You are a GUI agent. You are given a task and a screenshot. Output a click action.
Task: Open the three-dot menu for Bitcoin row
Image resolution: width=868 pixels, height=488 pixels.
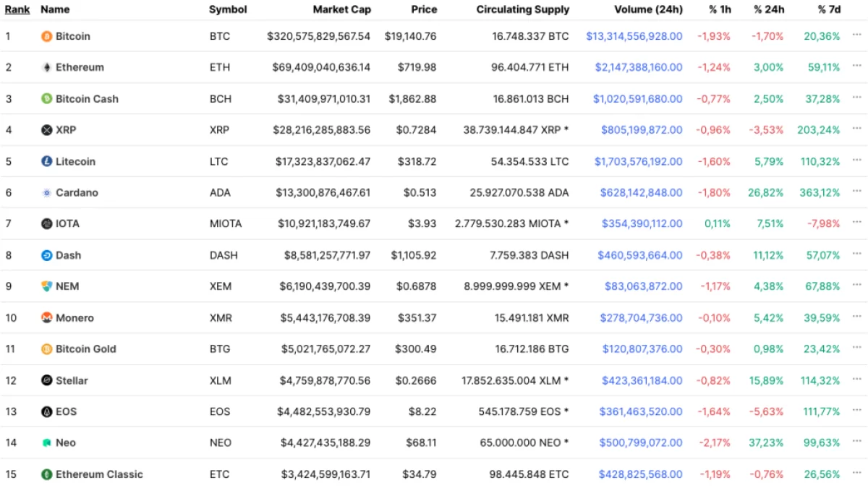tap(856, 35)
